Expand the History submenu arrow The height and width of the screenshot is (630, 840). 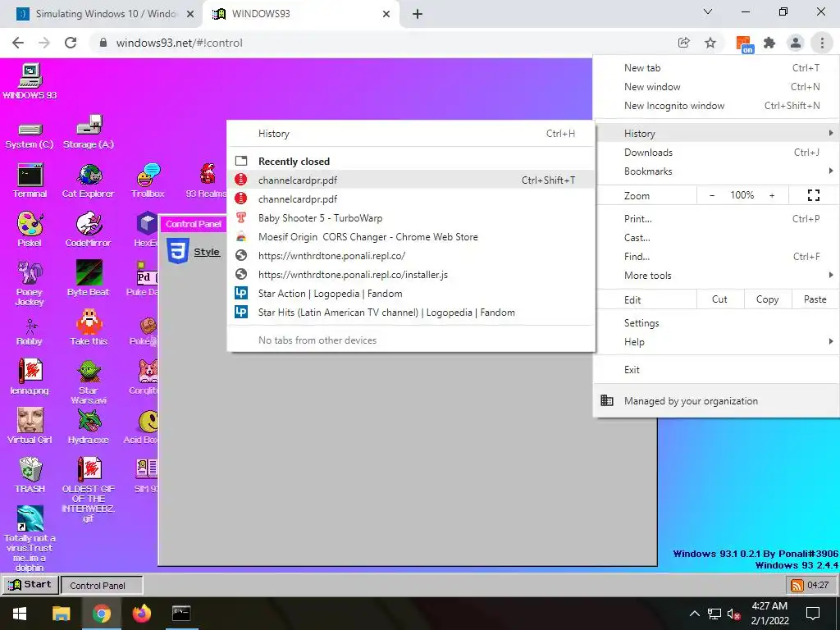[830, 133]
